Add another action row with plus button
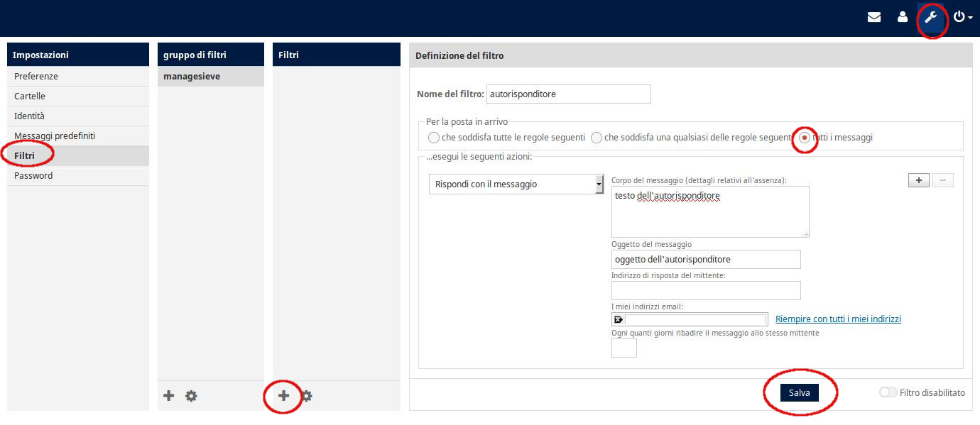This screenshot has width=980, height=425. pos(918,180)
